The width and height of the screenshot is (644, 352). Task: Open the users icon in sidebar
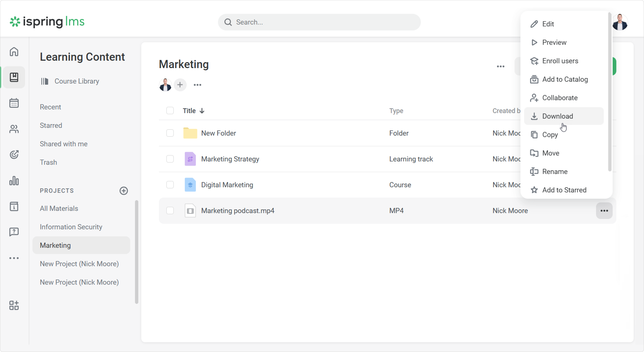[x=14, y=129]
